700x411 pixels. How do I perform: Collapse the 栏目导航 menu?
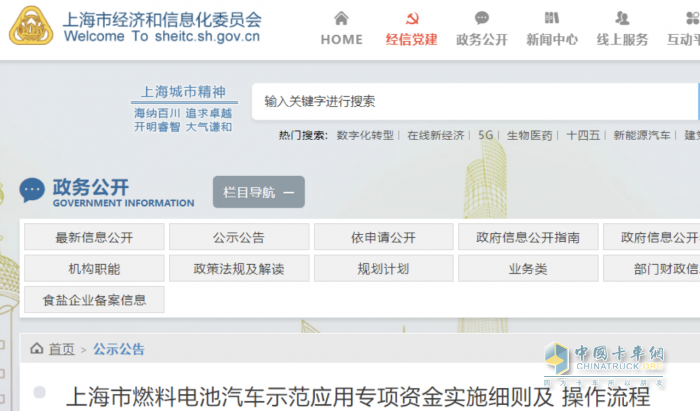click(x=258, y=193)
